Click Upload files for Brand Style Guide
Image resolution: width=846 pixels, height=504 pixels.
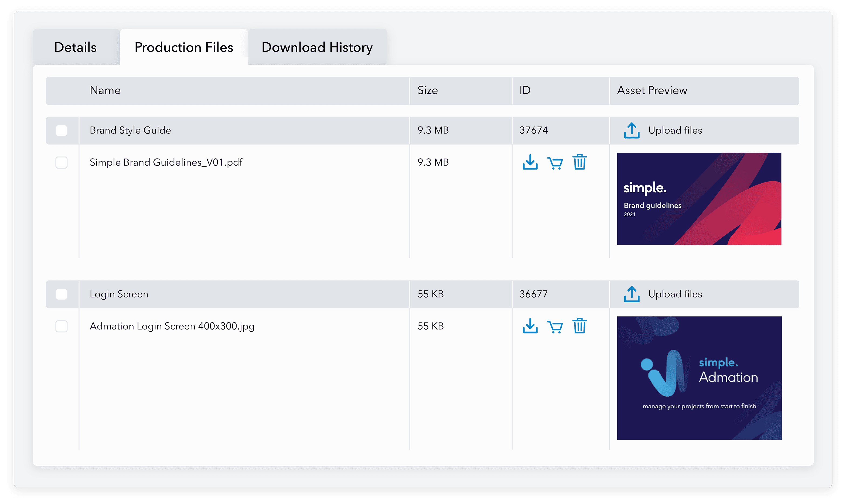click(676, 130)
